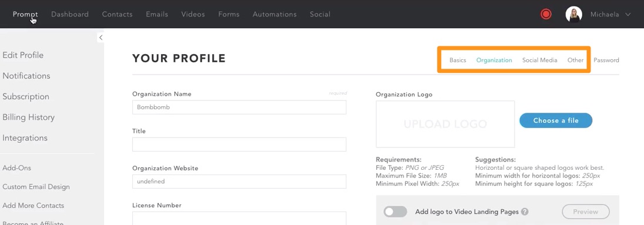The width and height of the screenshot is (644, 225).
Task: Click the License Number input field
Action: pyautogui.click(x=239, y=218)
